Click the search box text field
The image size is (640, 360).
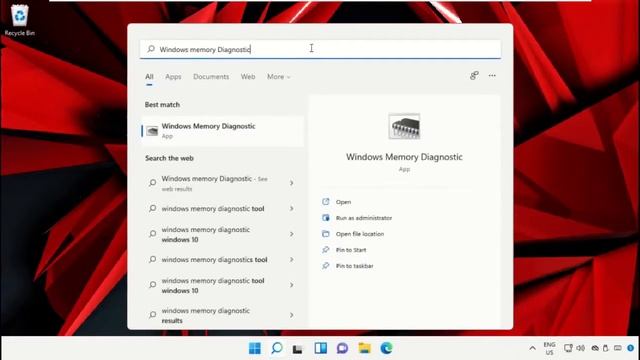point(320,49)
